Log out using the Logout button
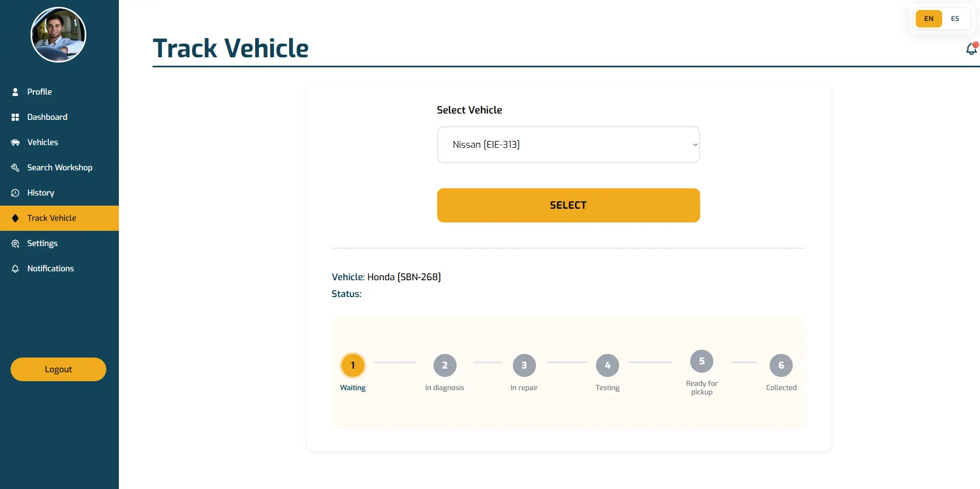The width and height of the screenshot is (980, 489). click(x=58, y=369)
